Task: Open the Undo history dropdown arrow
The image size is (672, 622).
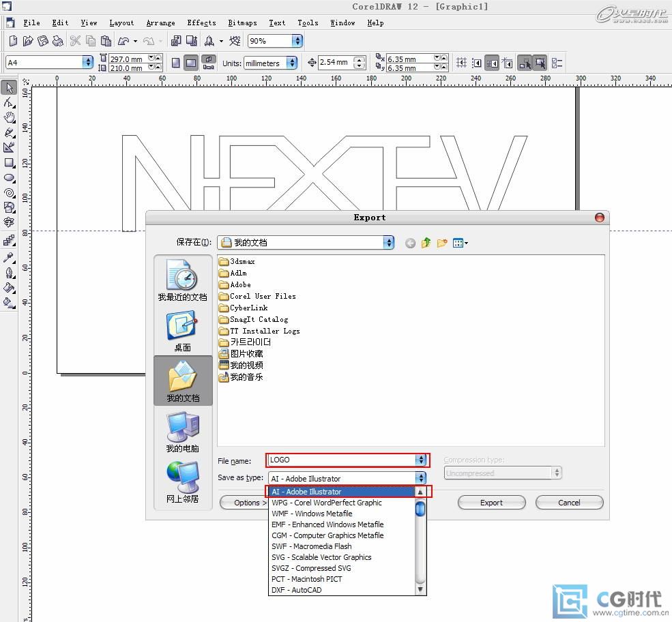Action: pos(136,41)
